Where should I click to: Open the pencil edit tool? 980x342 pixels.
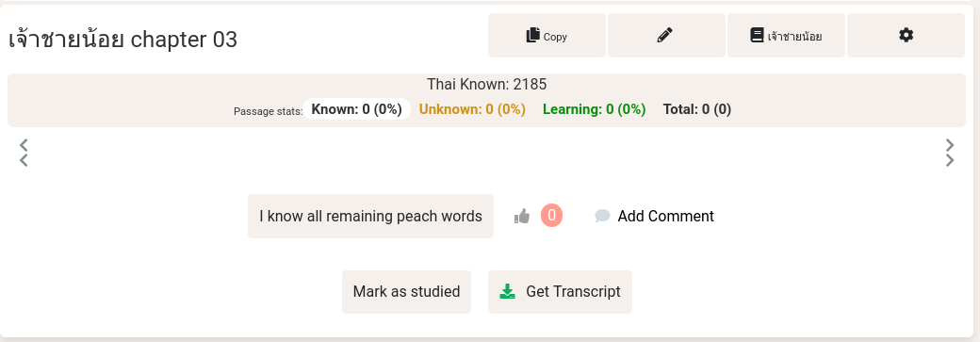click(666, 36)
